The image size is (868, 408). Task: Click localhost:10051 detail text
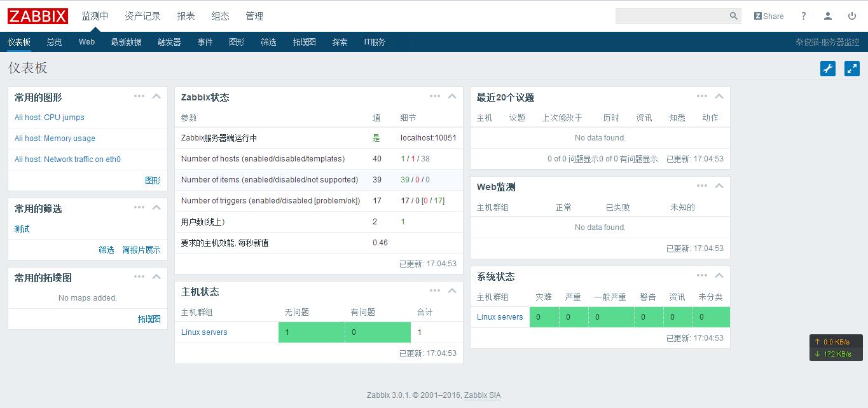pos(428,138)
